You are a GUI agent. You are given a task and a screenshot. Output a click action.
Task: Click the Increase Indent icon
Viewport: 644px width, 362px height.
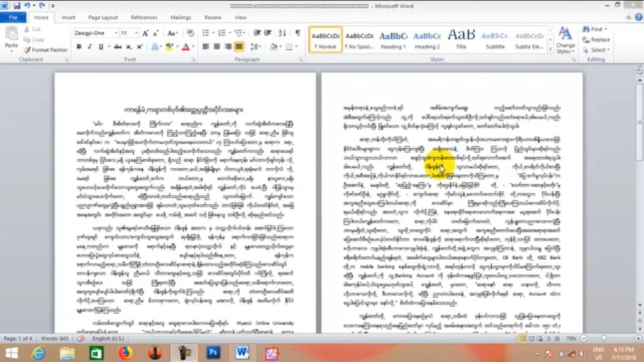pos(267,33)
